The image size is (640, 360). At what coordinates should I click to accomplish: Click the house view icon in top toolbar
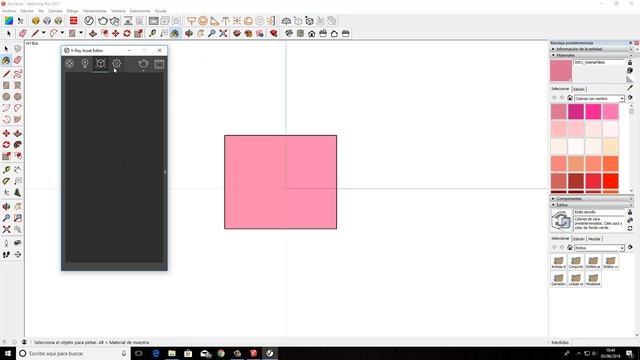click(311, 33)
